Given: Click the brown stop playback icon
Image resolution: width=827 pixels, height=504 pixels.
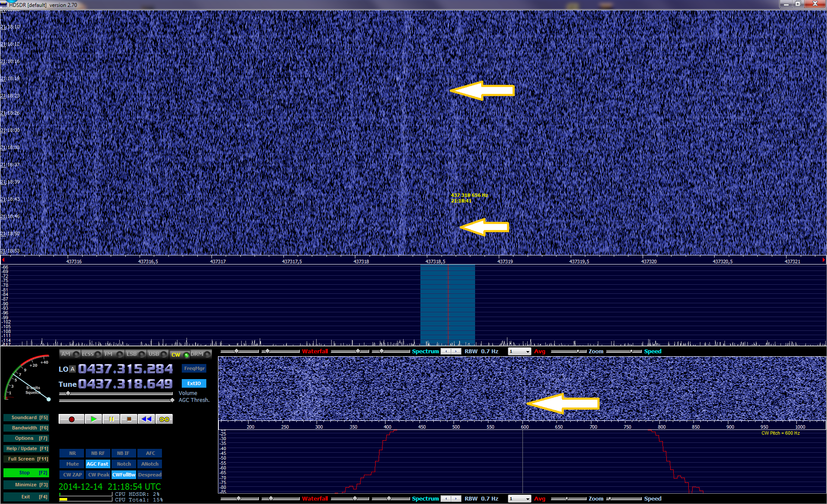Looking at the screenshot, I should [129, 419].
